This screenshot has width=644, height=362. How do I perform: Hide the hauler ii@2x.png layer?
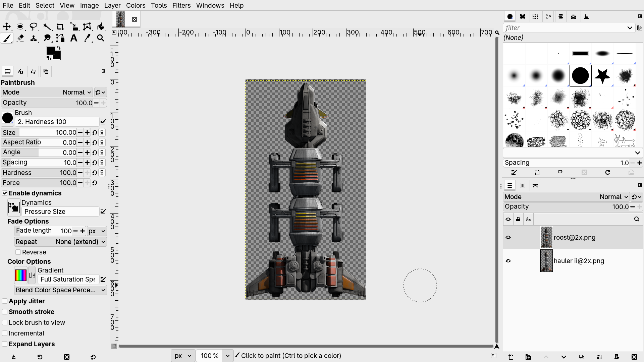508,261
